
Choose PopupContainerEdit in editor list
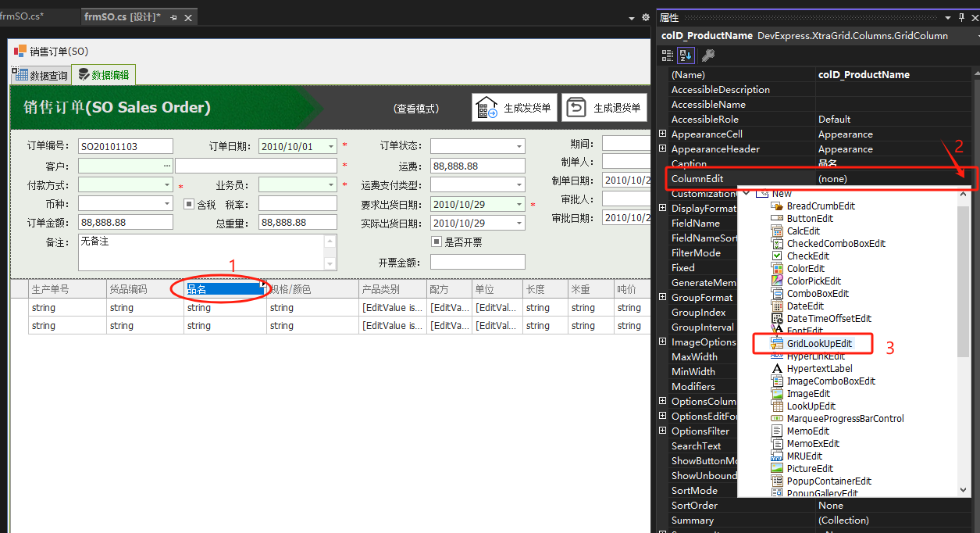pos(829,481)
